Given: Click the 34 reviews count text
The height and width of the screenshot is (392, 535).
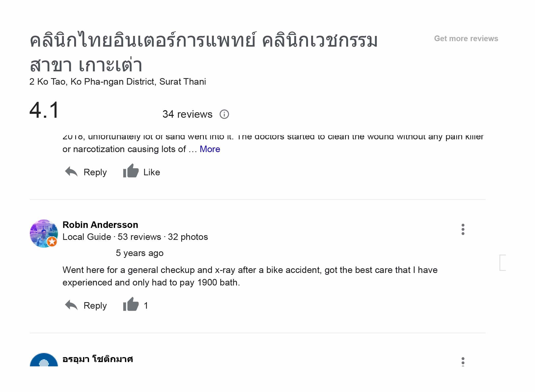Looking at the screenshot, I should click(187, 114).
